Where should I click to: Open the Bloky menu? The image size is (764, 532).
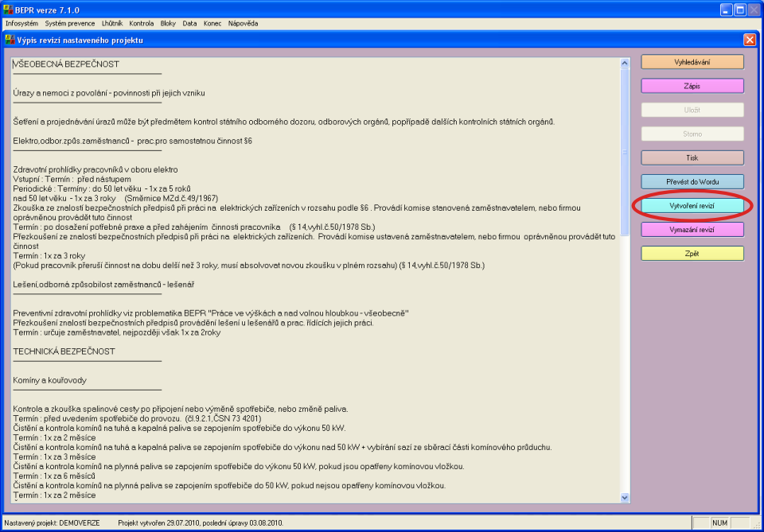click(x=168, y=23)
